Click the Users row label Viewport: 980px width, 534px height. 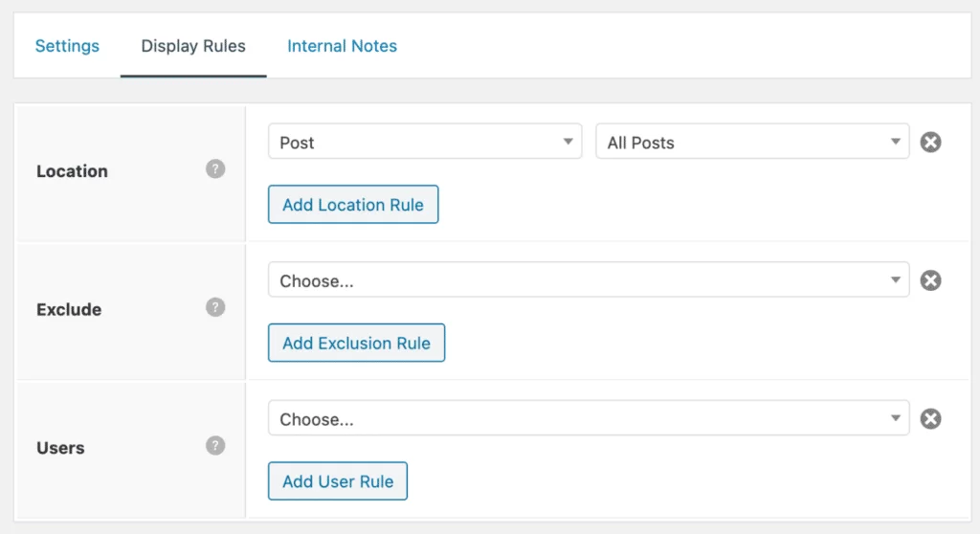click(x=60, y=448)
